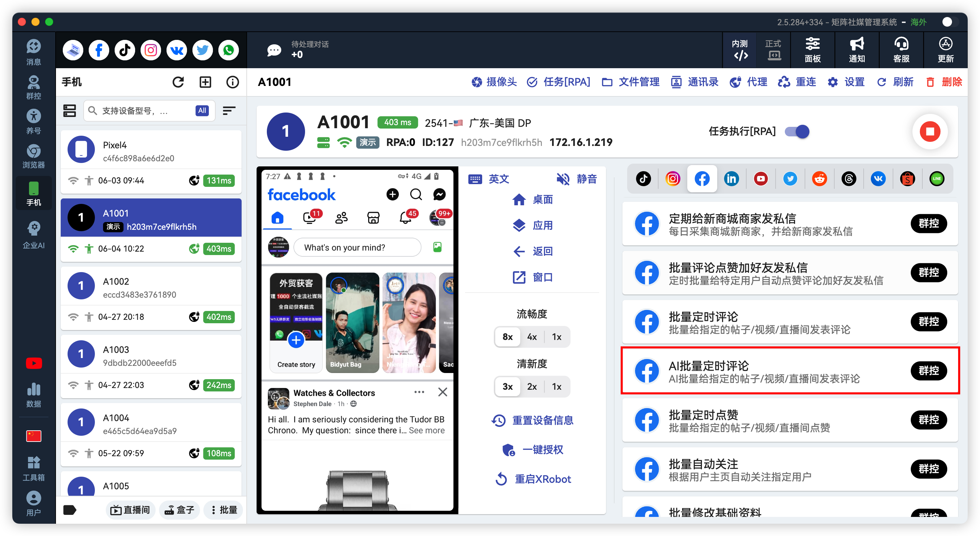This screenshot has height=536, width=980.
Task: Open the sort filter icon beside search
Action: pos(229,110)
